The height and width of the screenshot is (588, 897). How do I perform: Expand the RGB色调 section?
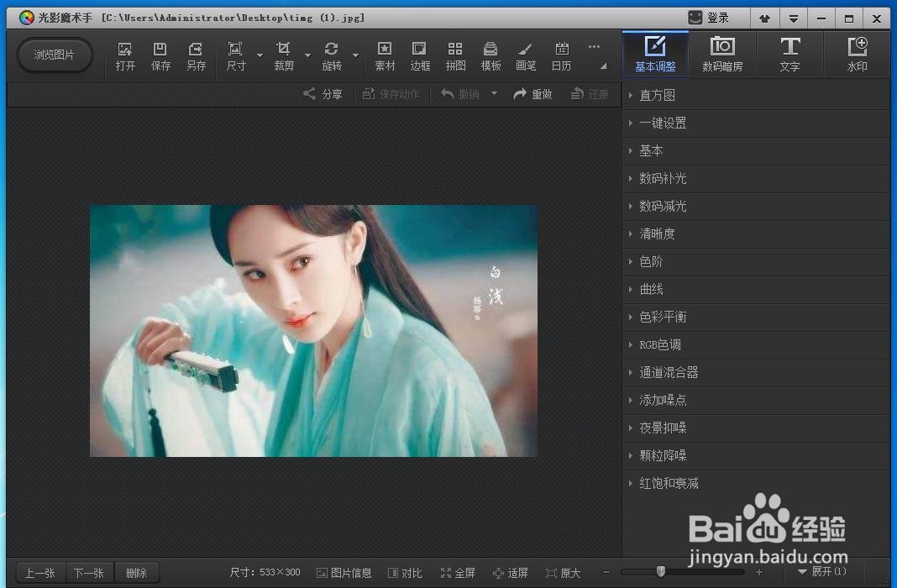pos(756,345)
